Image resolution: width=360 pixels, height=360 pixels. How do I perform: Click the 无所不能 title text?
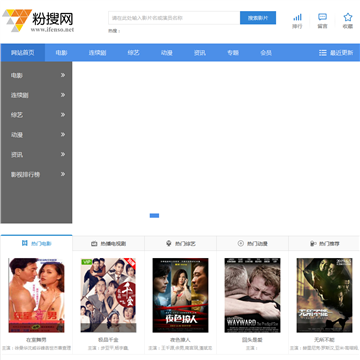coord(324,340)
